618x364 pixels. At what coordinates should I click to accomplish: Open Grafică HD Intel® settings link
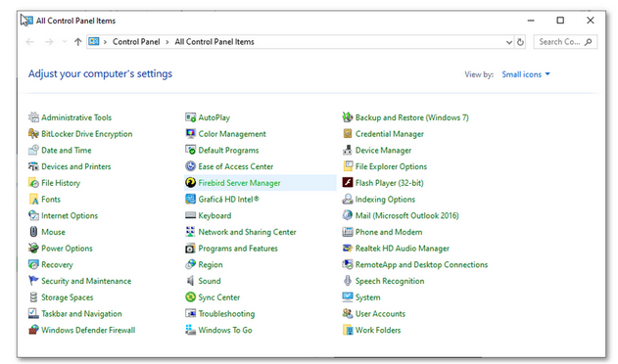(x=228, y=200)
